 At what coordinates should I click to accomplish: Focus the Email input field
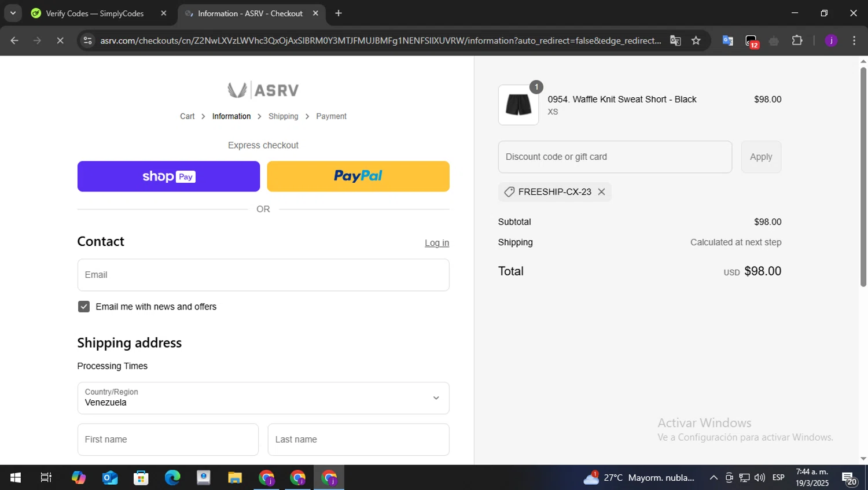tap(263, 275)
